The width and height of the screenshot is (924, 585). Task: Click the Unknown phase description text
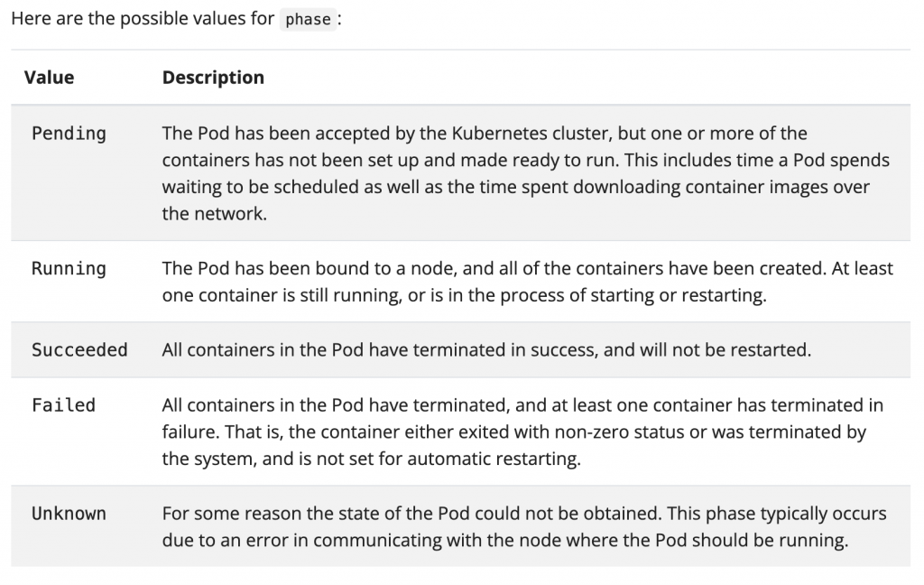coord(524,526)
